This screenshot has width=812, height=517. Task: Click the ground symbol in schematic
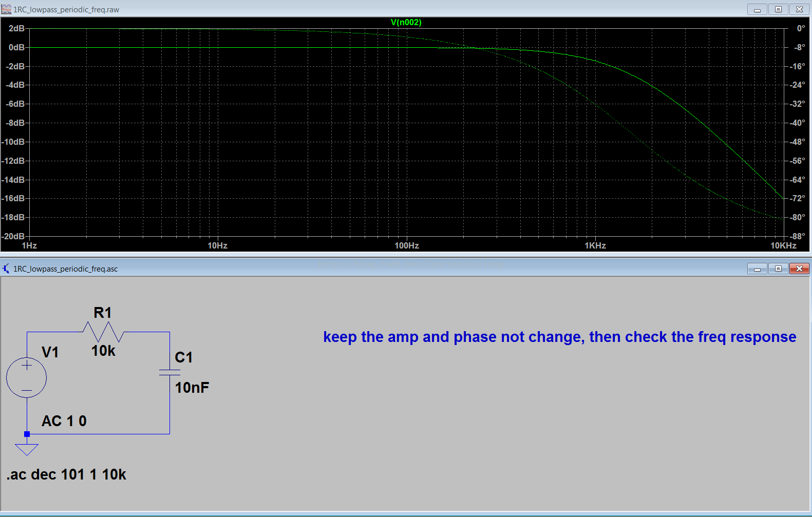tap(27, 449)
